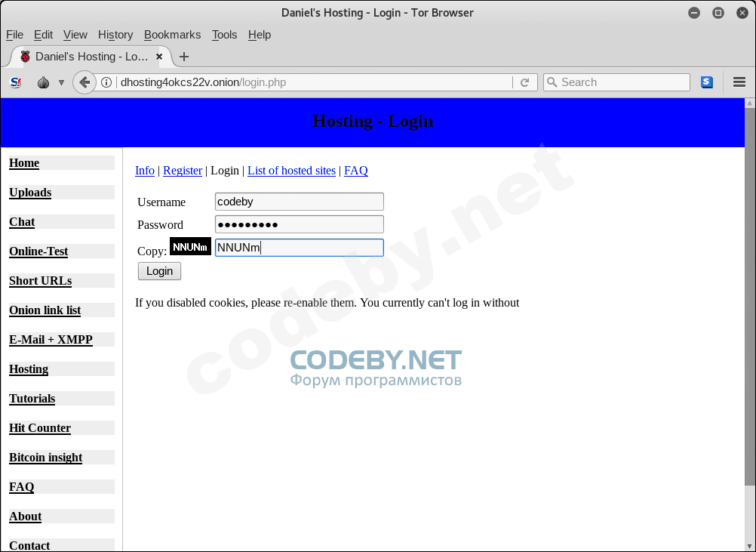Click the search magnifier icon
The width and height of the screenshot is (756, 552).
coord(552,82)
